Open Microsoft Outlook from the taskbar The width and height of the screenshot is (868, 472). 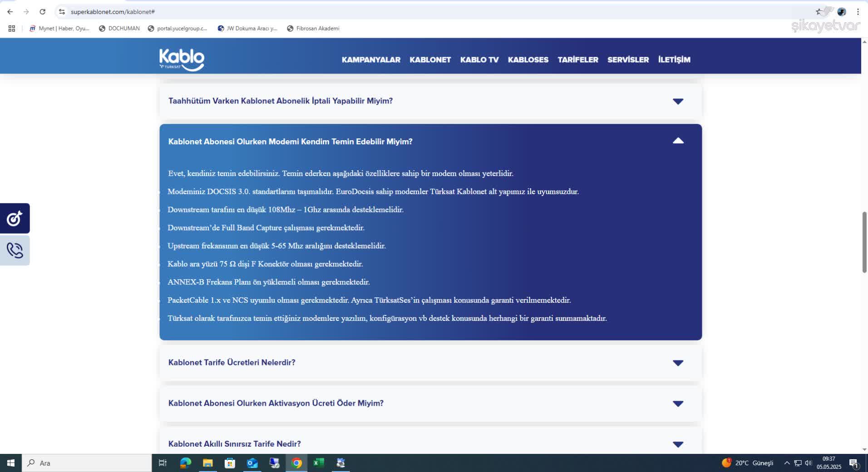[252, 463]
